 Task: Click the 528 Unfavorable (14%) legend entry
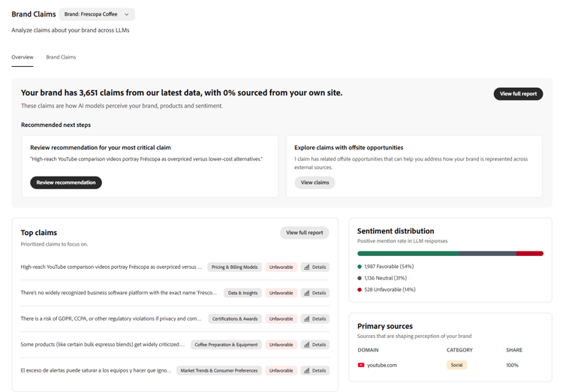[387, 290]
